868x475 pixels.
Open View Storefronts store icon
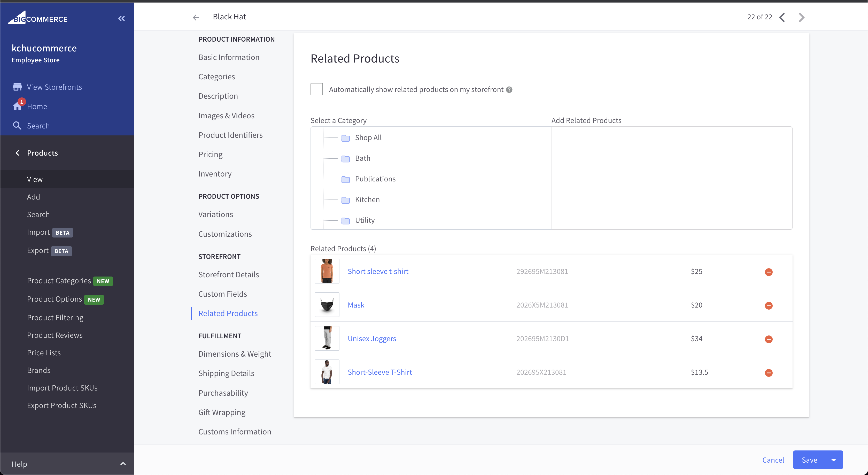[17, 87]
